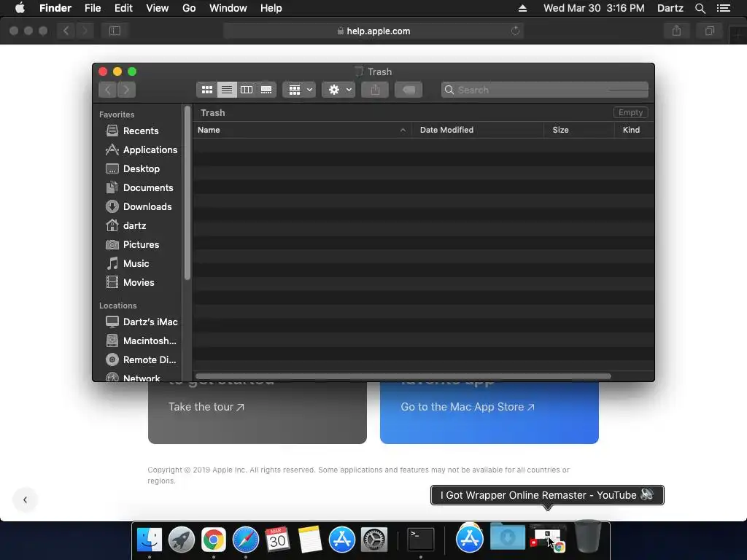Screen dimensions: 747x560
Task: Open Notes from the Dock
Action: [310, 540]
